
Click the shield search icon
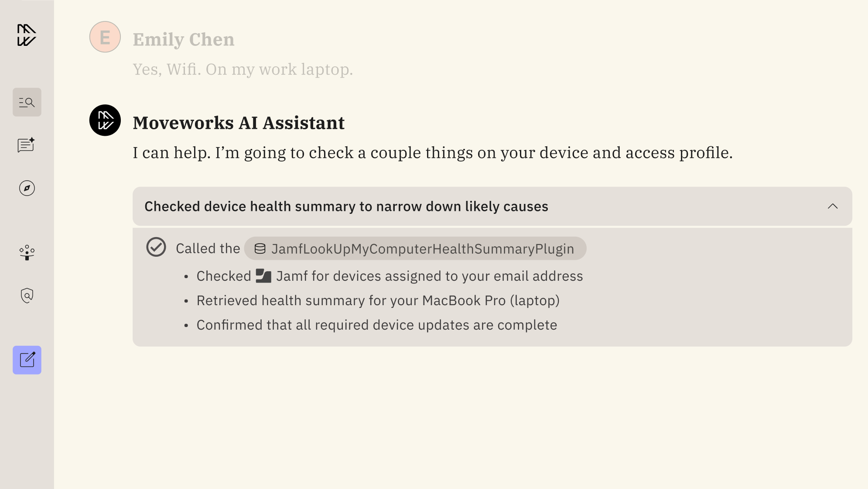coord(27,296)
